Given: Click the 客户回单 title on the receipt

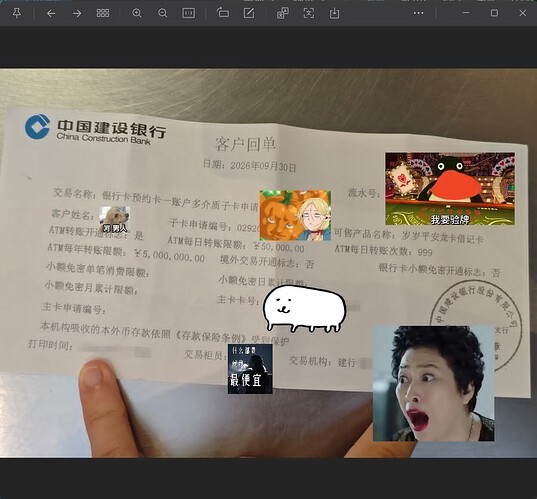Looking at the screenshot, I should [246, 144].
